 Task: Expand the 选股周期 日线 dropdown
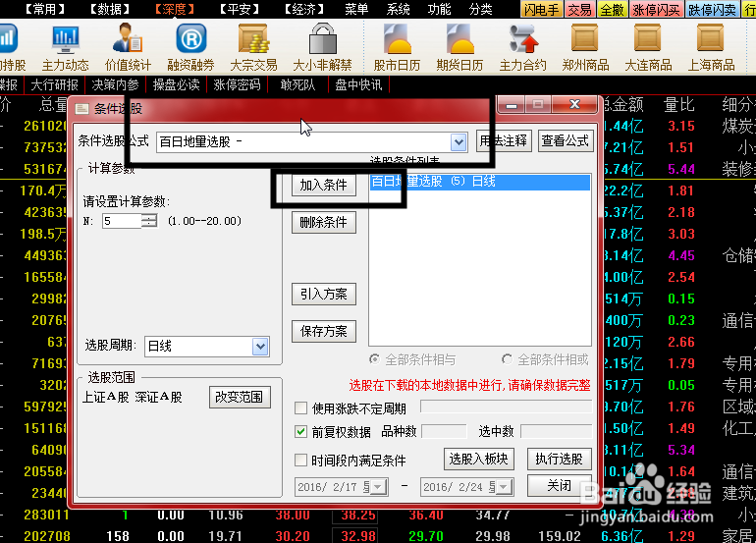260,347
